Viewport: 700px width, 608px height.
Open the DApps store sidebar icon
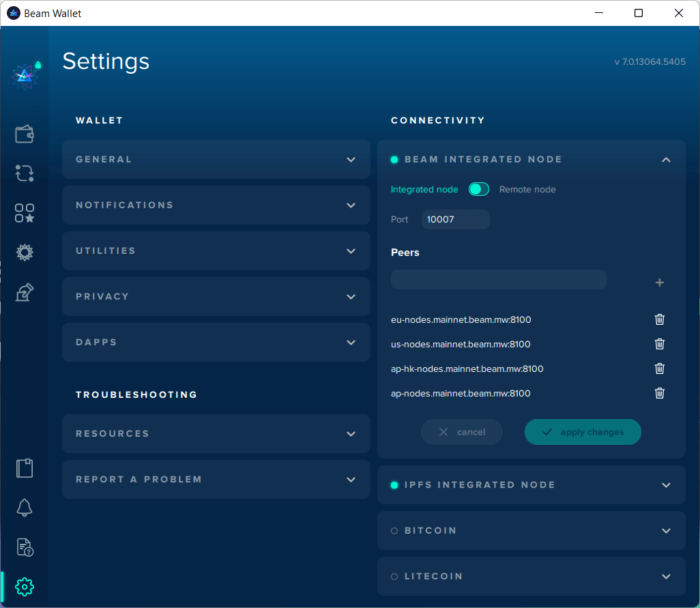[25, 213]
